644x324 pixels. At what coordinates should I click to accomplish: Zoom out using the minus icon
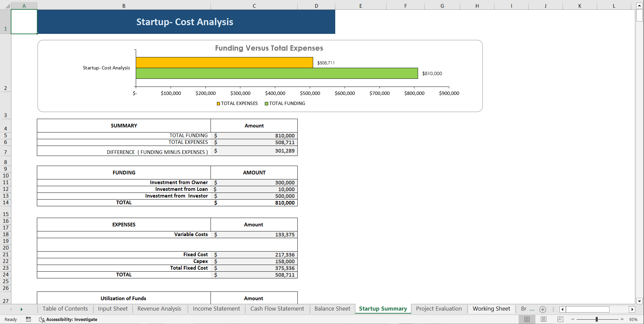click(x=573, y=319)
